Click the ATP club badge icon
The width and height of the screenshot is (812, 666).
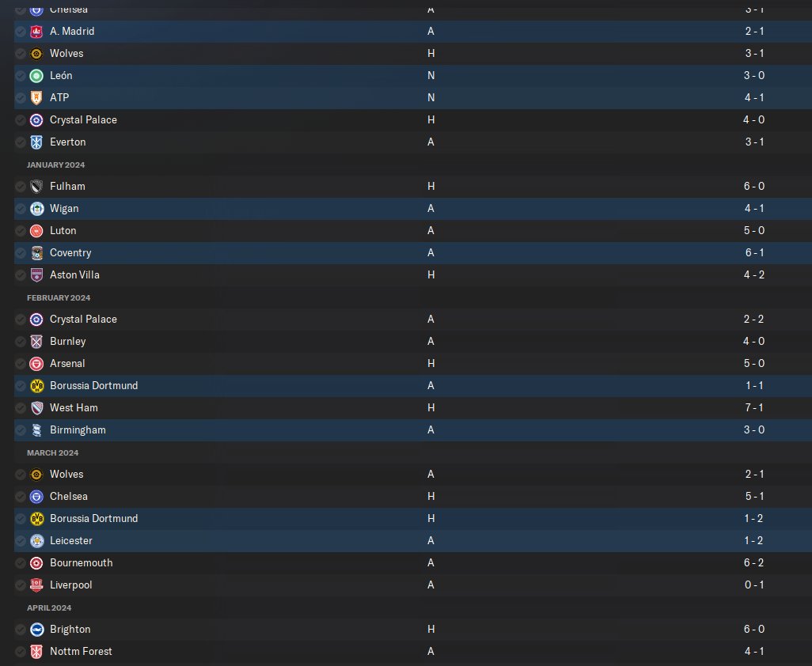(x=36, y=98)
